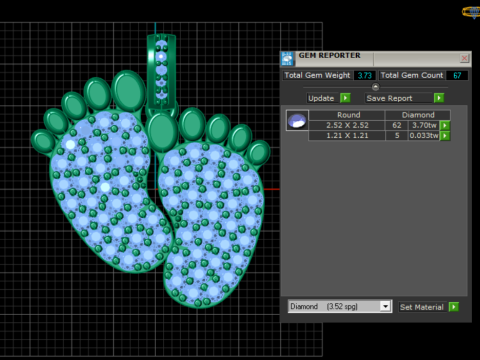
Task: Open the Diamond (3.52 spg) material dropdown
Action: 385,306
